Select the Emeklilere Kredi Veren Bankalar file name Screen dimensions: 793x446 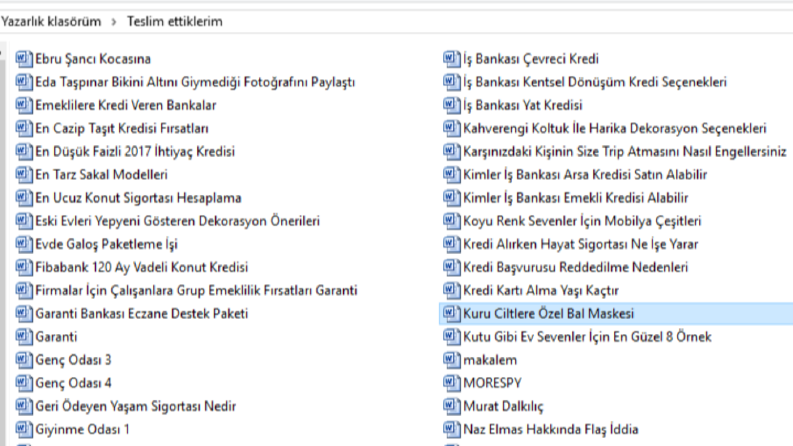click(126, 105)
